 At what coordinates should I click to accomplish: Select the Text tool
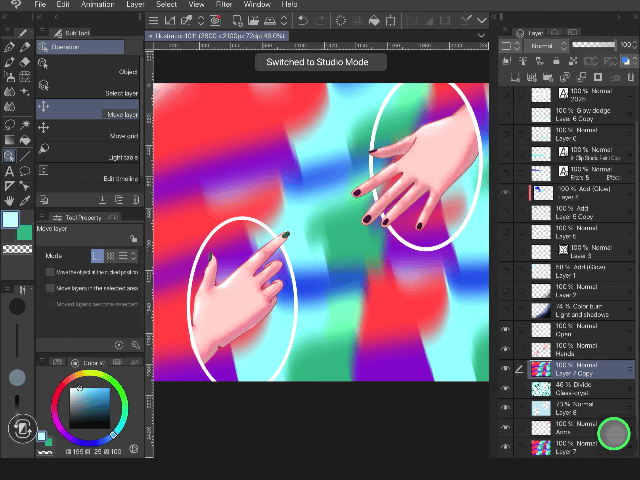[9, 171]
